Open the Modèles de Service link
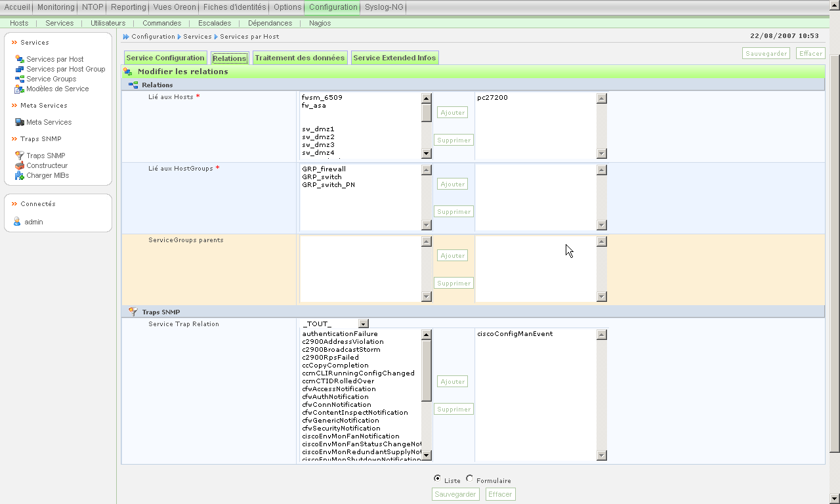 tap(58, 89)
